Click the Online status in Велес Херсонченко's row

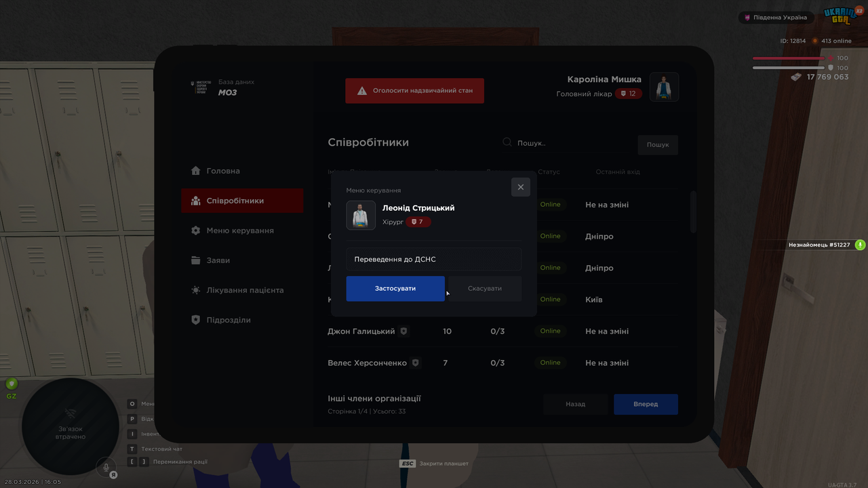[x=551, y=363]
